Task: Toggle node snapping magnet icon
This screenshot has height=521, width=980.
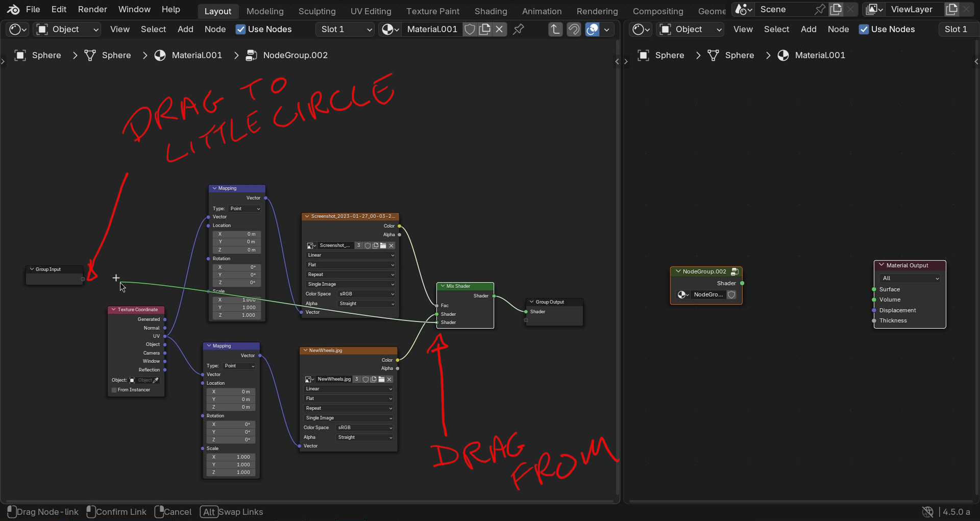Action: click(x=574, y=30)
